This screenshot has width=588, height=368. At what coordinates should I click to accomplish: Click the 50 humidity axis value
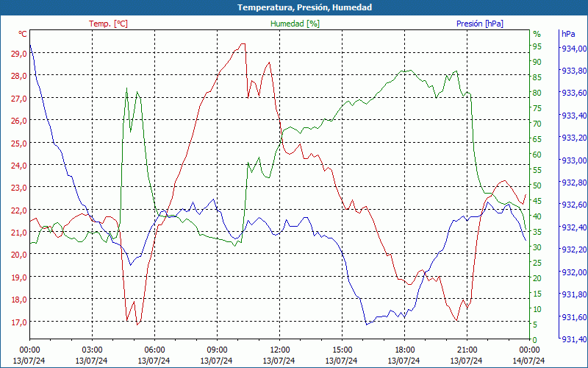click(537, 185)
